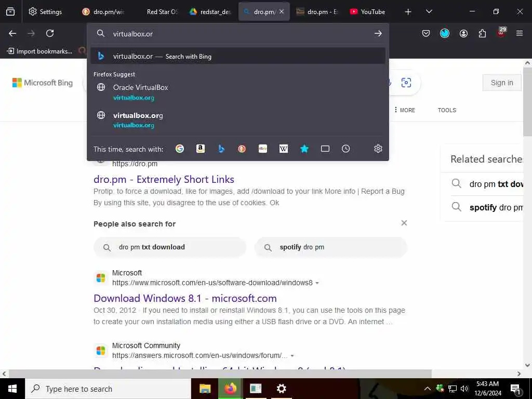This screenshot has height=399, width=532.
Task: Open uBlock extension icon with 29 badge
Action: pos(501,32)
